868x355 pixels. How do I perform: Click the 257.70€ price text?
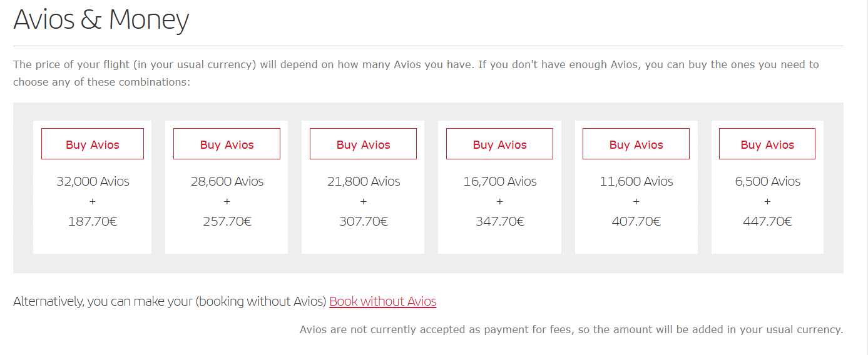click(x=227, y=221)
